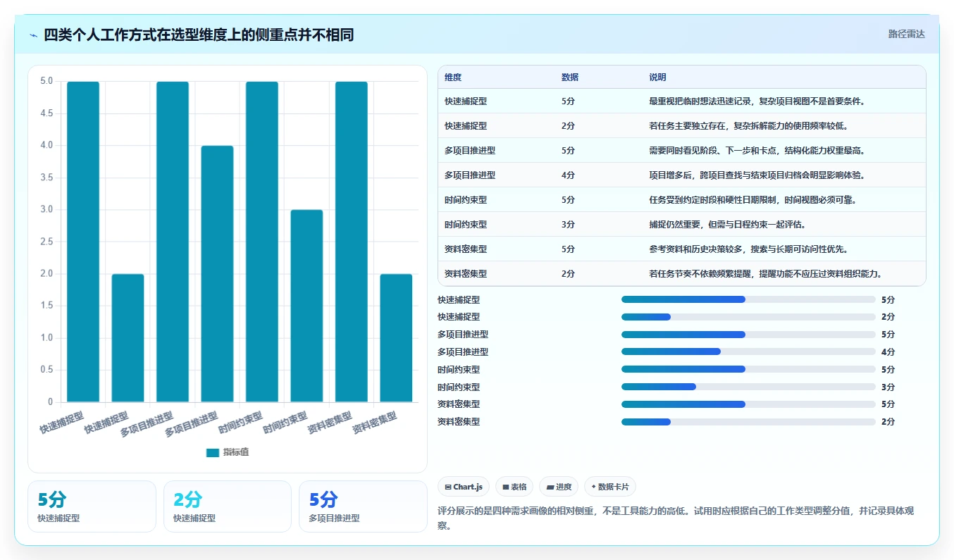Select the cell starting with 若任务主要独立存在
The image size is (954, 560).
click(783, 125)
